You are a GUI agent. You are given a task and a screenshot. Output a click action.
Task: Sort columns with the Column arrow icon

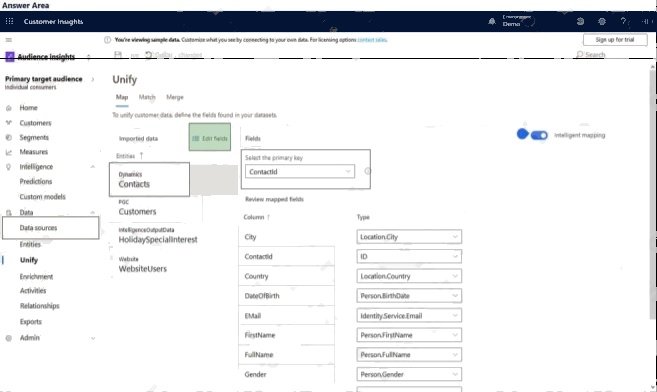[269, 217]
